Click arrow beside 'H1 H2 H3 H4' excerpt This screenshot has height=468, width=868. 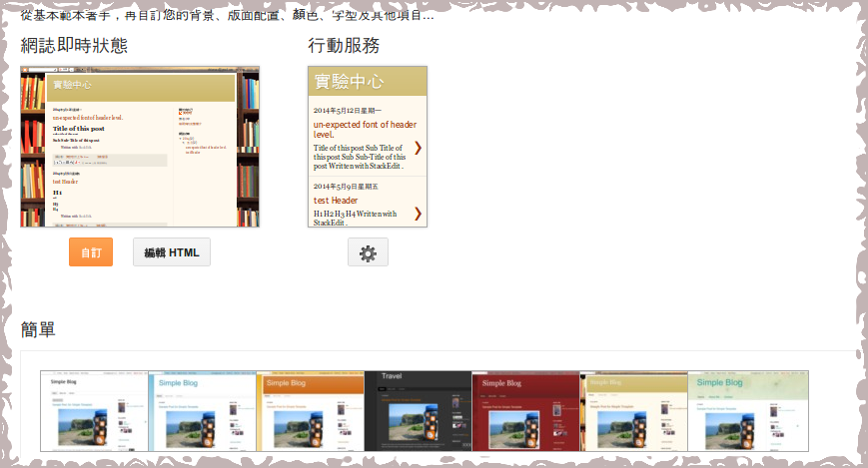pos(418,214)
